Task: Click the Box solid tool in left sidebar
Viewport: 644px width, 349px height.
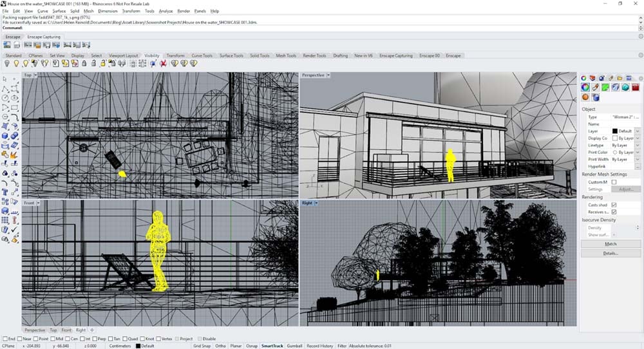Action: point(5,135)
